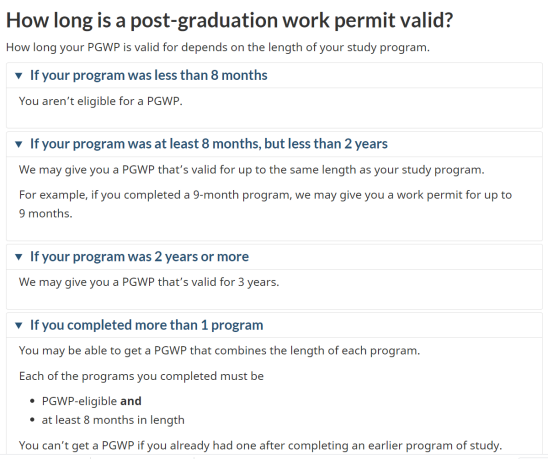Click the bold word 'and' in the bullet list
The image size is (548, 459).
coord(131,401)
